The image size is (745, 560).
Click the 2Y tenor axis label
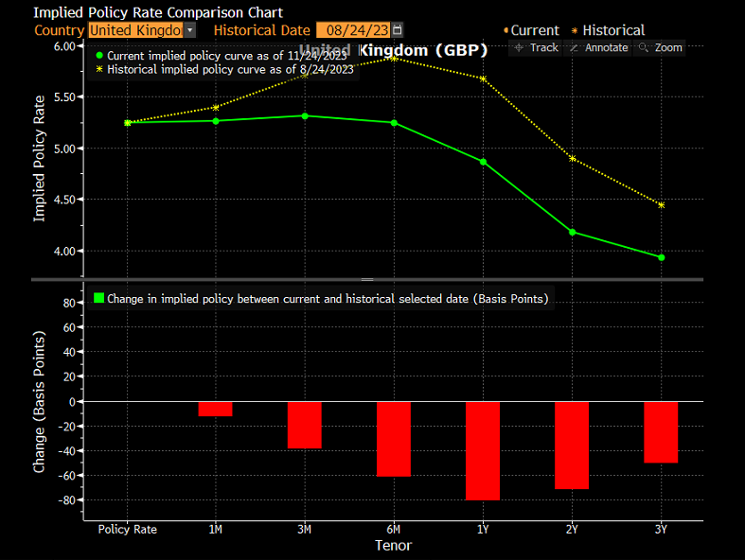point(572,530)
